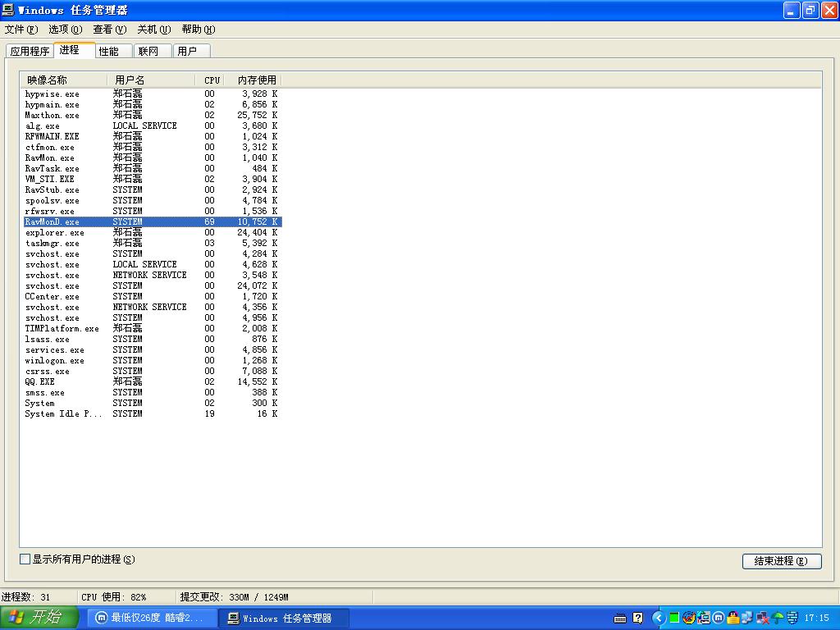The width and height of the screenshot is (840, 630).
Task: Select the CCenter.exe process row
Action: (152, 297)
